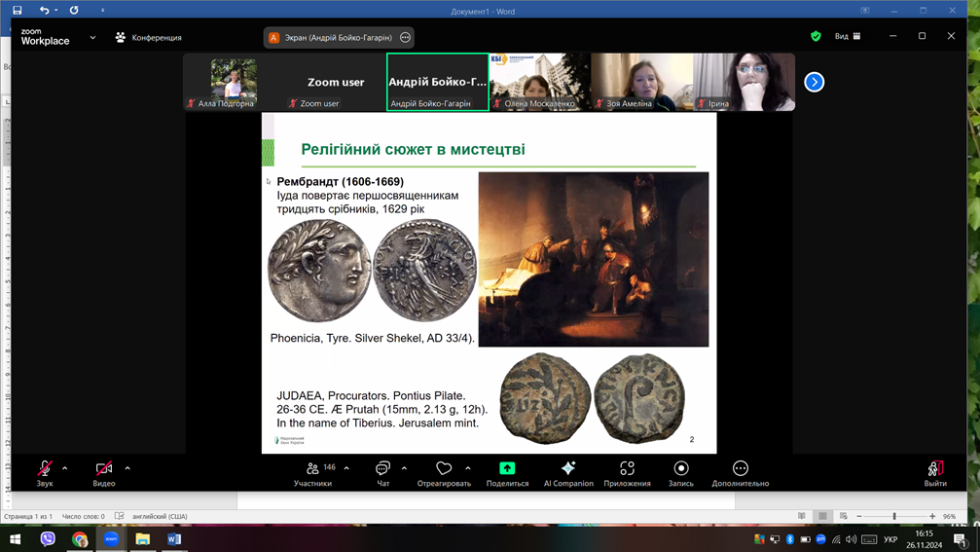Image resolution: width=980 pixels, height=552 pixels.
Task: Expand audio options arrow next to Звук
Action: point(65,468)
